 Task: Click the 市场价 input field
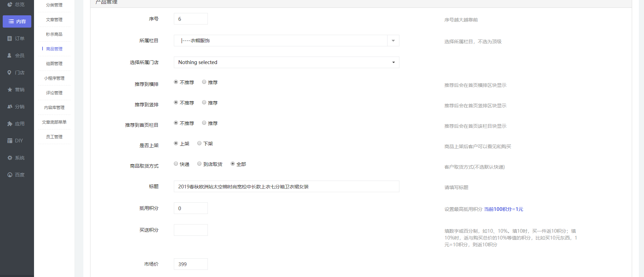[x=191, y=264]
